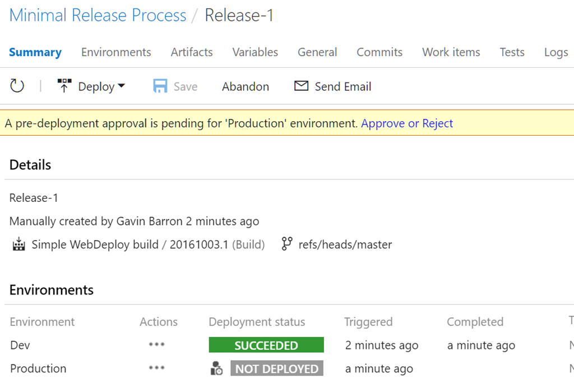Image resolution: width=574 pixels, height=392 pixels.
Task: Open Minimal Release Process breadcrumb link
Action: click(x=98, y=15)
